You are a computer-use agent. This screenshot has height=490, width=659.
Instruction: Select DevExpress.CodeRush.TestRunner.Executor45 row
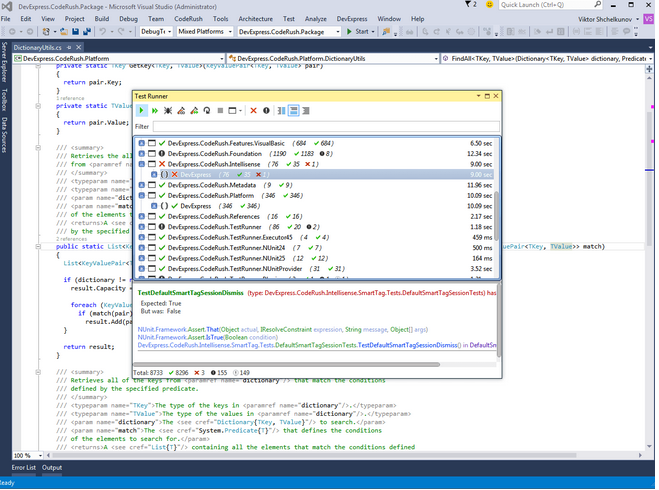tap(315, 237)
